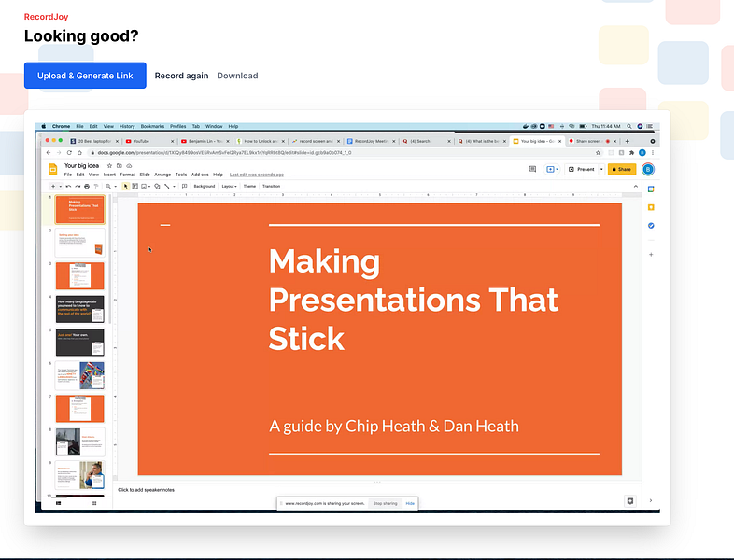Click the yellow Share button

coord(622,169)
